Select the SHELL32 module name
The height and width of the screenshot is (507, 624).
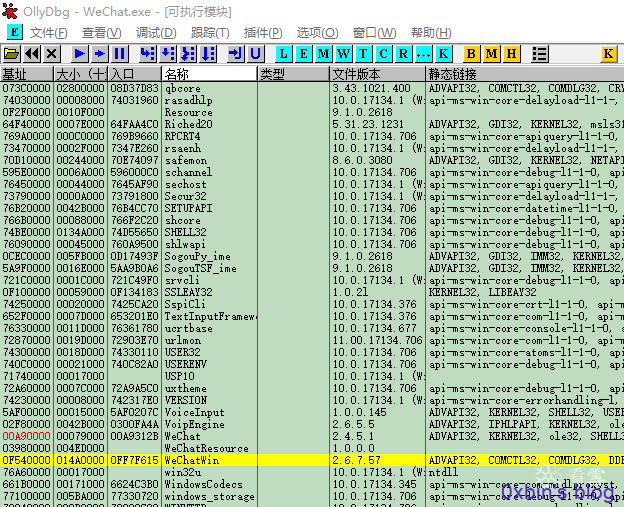coord(188,232)
